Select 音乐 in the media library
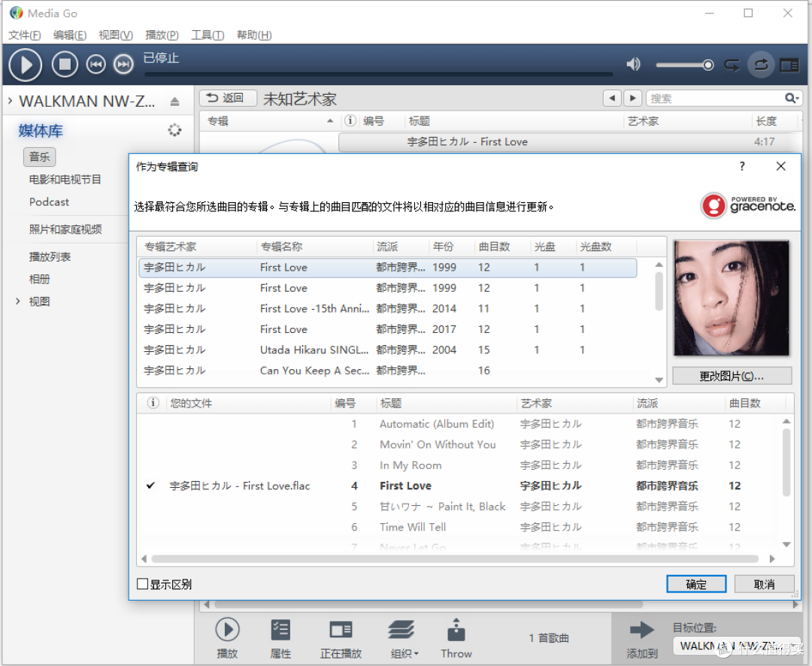812x666 pixels. click(39, 157)
